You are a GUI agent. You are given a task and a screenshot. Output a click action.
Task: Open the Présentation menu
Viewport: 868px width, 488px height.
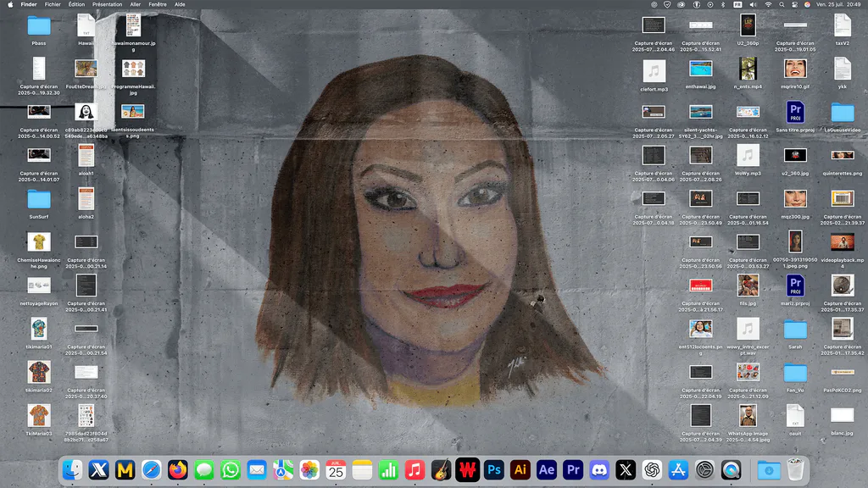coord(108,4)
